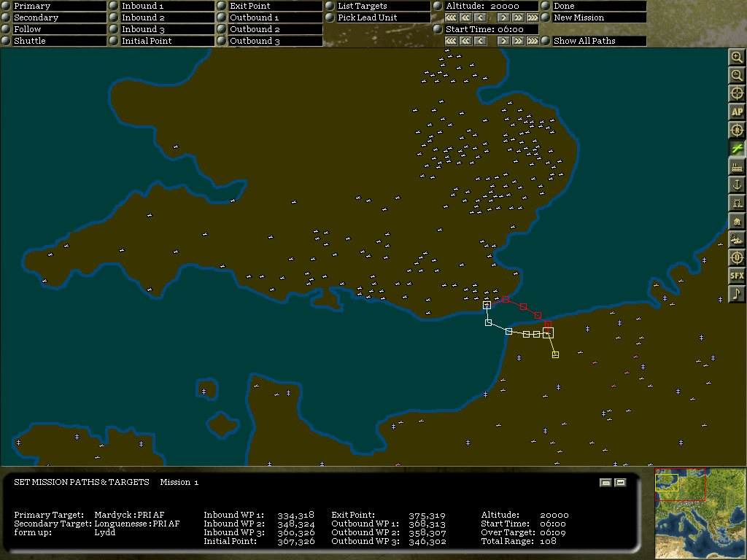747x560 pixels.
Task: Toggle the AP sidebar icon
Action: [x=737, y=112]
